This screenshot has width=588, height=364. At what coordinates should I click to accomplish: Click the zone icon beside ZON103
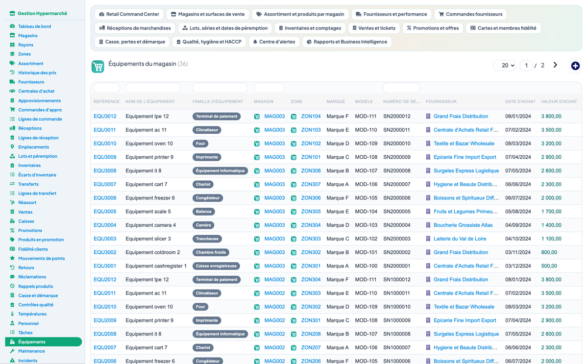pyautogui.click(x=294, y=130)
